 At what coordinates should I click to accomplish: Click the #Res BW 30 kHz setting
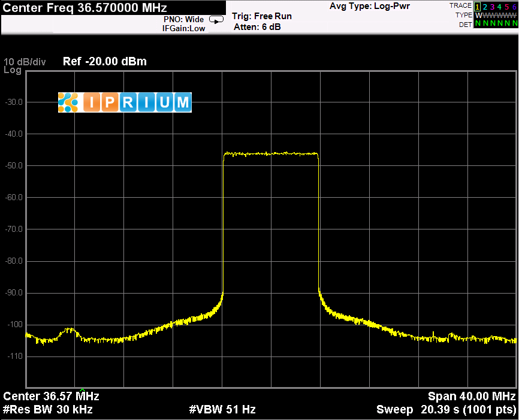48,409
